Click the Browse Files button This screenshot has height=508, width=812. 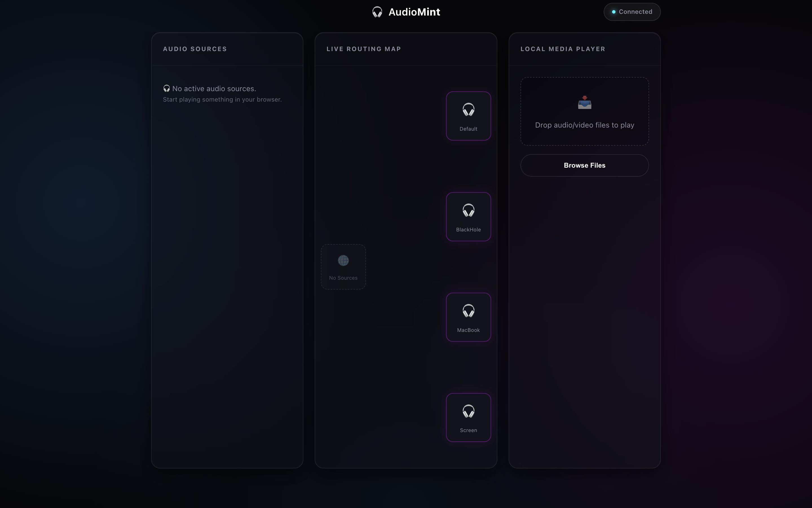tap(584, 165)
